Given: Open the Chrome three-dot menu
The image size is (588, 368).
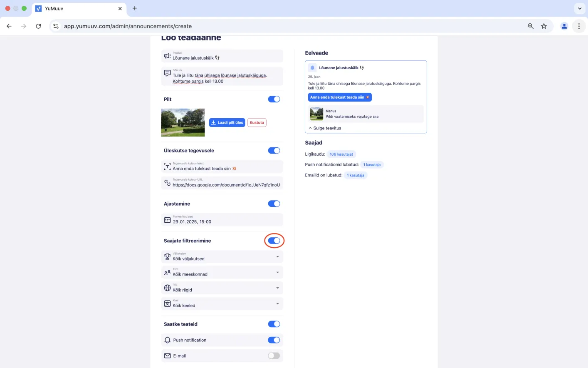Looking at the screenshot, I should coord(579,26).
